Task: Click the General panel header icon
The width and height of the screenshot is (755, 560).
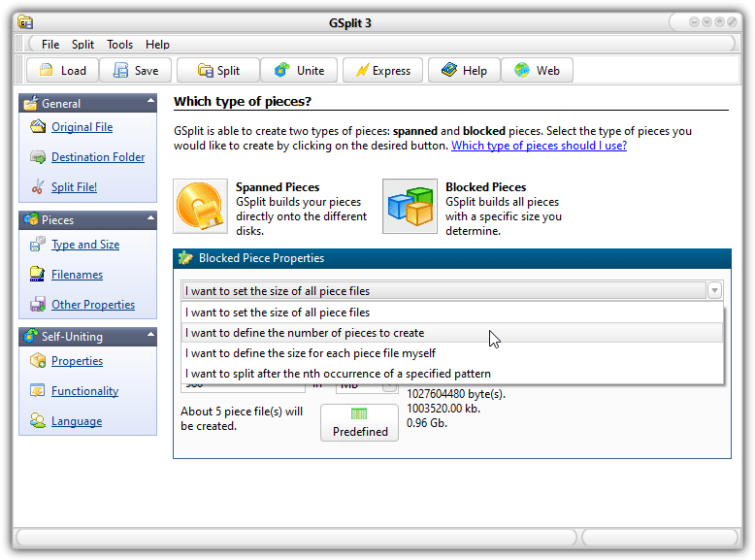Action: click(31, 103)
